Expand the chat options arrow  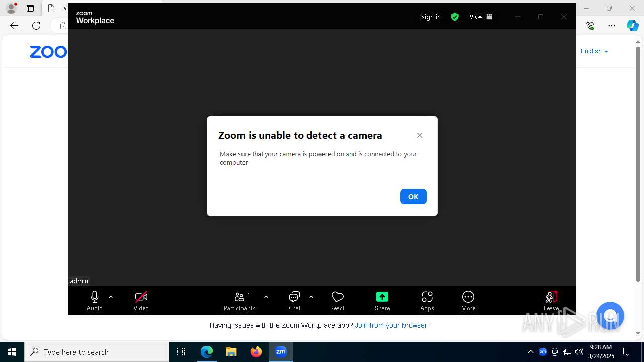pos(311,297)
